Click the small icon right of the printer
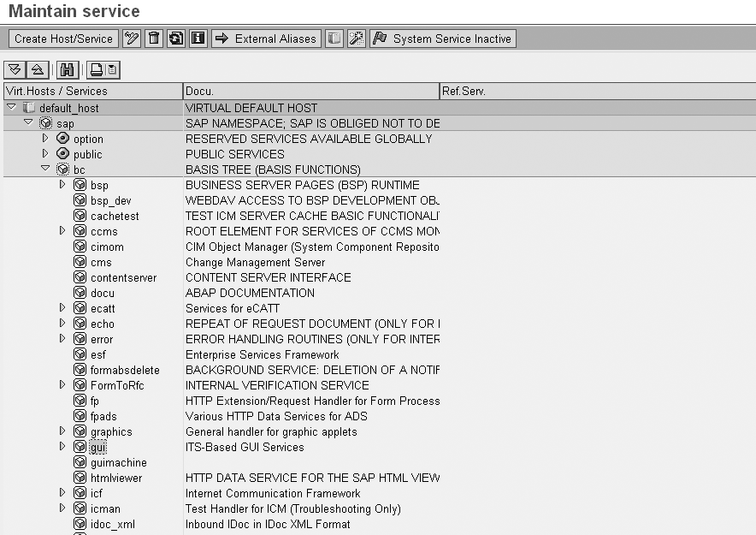The width and height of the screenshot is (756, 535). tap(112, 70)
